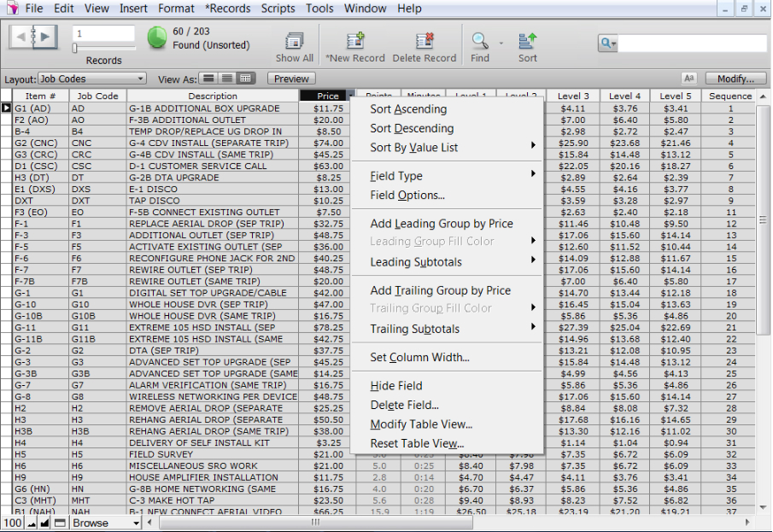Image resolution: width=773 pixels, height=532 pixels.
Task: Choose Sort Ascending from context menu
Action: (x=408, y=109)
